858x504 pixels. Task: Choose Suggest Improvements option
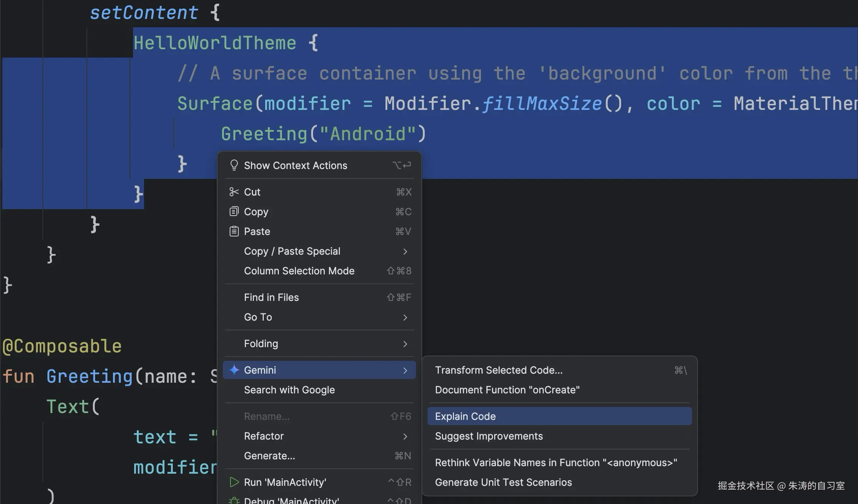(488, 436)
